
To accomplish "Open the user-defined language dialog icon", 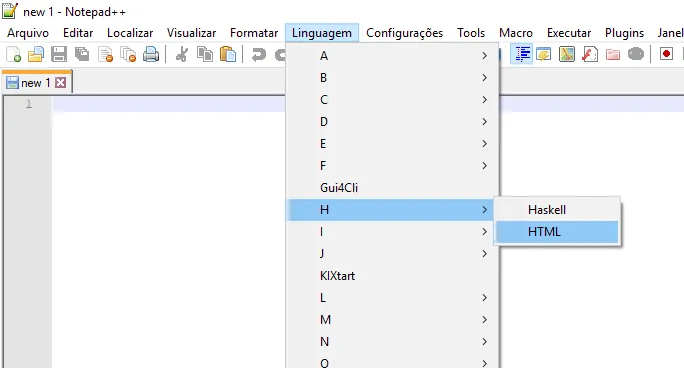I will [544, 55].
